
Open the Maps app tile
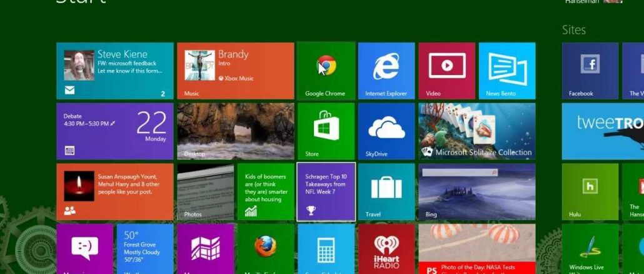click(x=205, y=248)
